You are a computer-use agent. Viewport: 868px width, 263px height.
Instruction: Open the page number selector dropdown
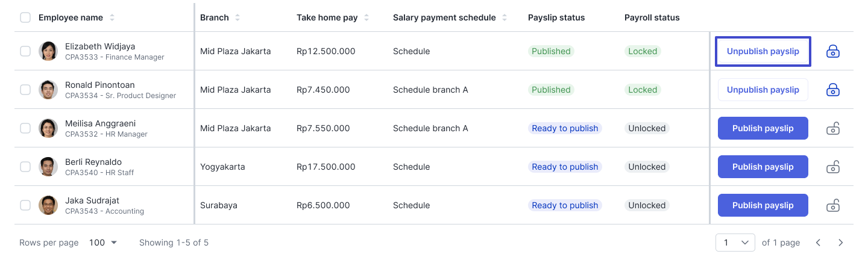(735, 243)
